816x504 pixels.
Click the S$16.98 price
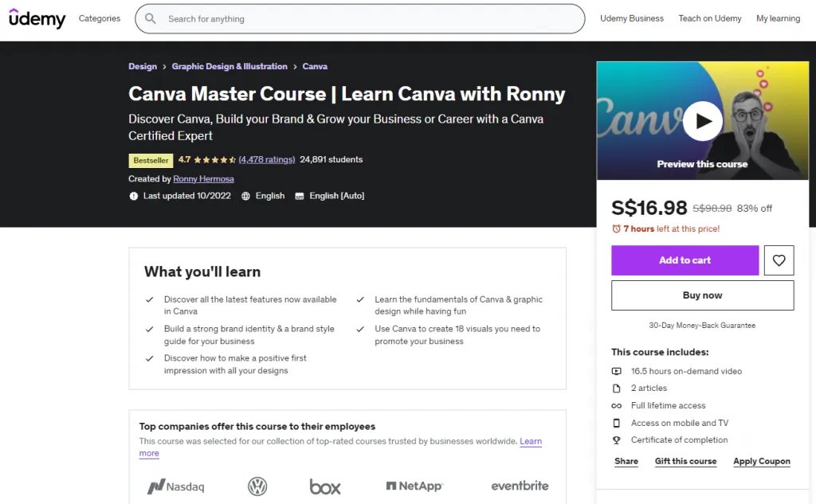coord(649,208)
